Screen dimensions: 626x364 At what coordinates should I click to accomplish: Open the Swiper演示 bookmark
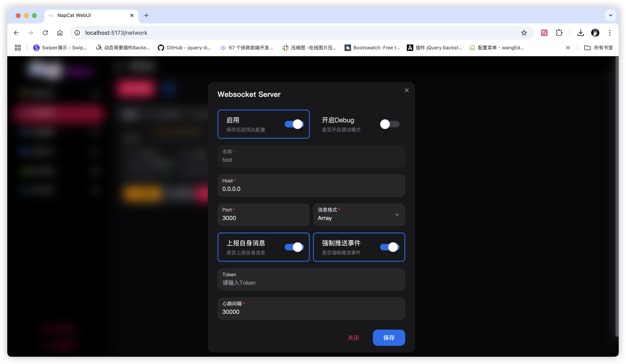tap(60, 48)
